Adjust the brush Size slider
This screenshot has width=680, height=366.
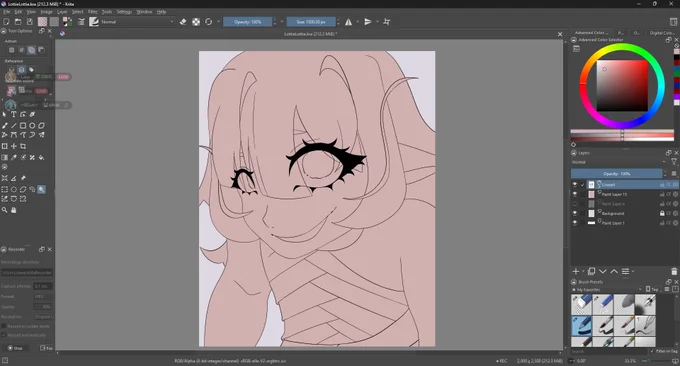pyautogui.click(x=311, y=22)
